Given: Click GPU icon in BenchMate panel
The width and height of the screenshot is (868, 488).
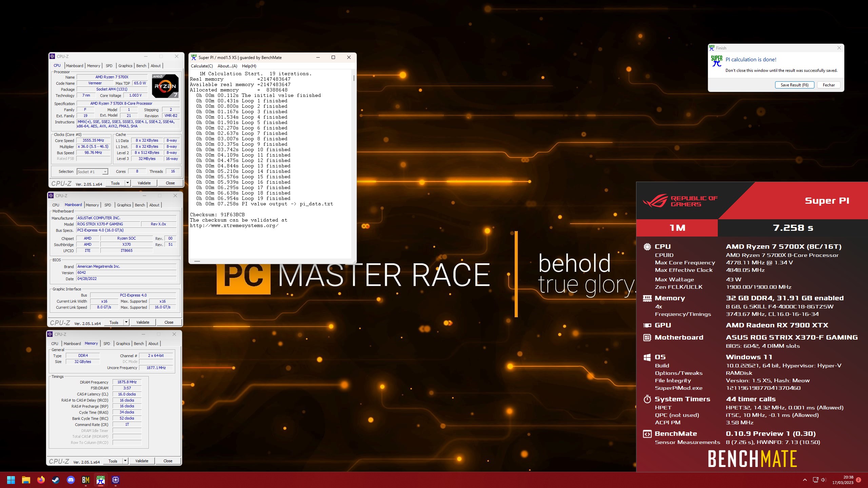Looking at the screenshot, I should tap(647, 325).
